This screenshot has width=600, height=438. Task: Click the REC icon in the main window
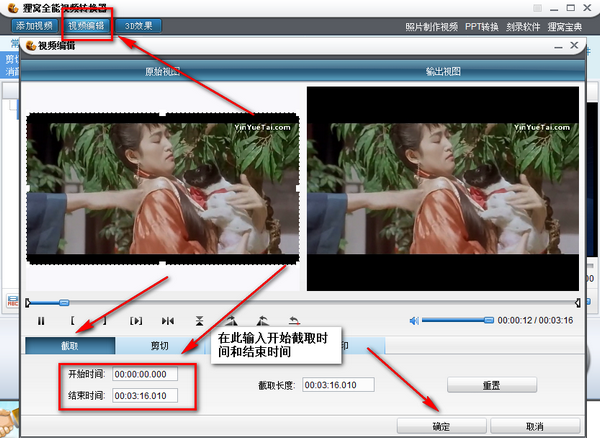[x=13, y=301]
